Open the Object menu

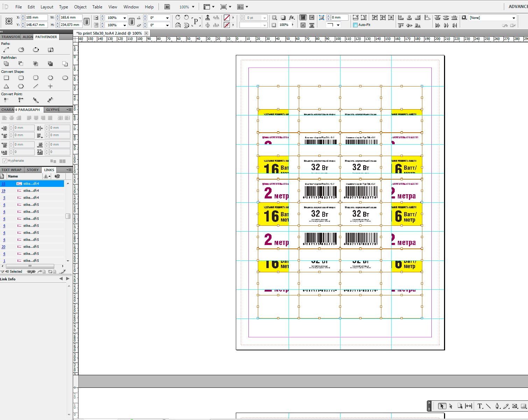(x=80, y=7)
